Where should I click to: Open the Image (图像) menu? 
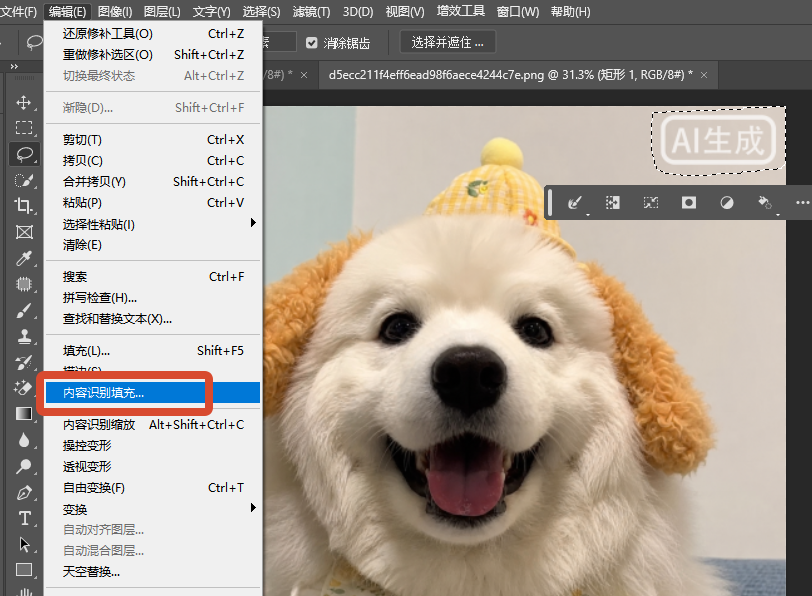(115, 11)
